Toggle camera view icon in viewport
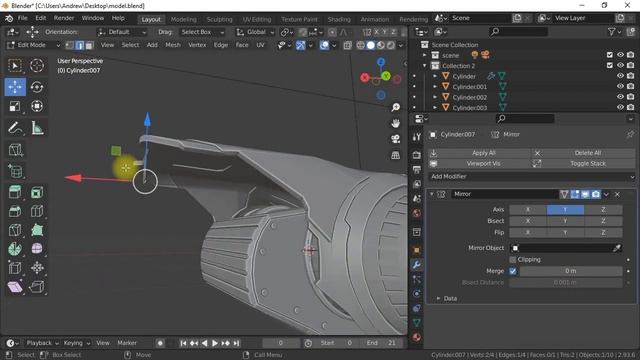640x360 pixels. click(x=395, y=139)
